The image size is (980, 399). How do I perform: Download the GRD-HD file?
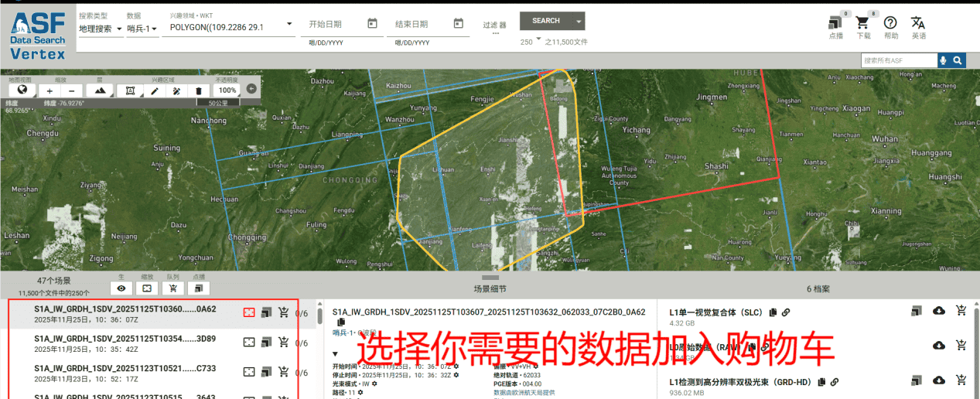[939, 380]
